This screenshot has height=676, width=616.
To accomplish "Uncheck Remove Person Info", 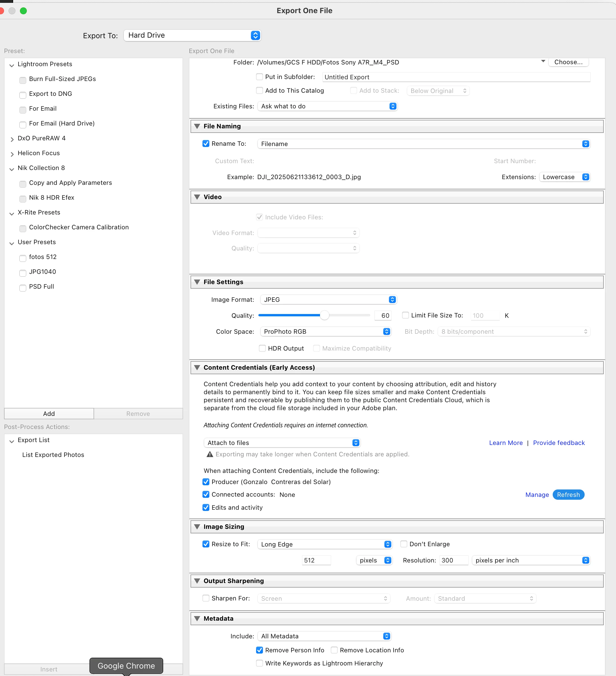I will point(260,650).
